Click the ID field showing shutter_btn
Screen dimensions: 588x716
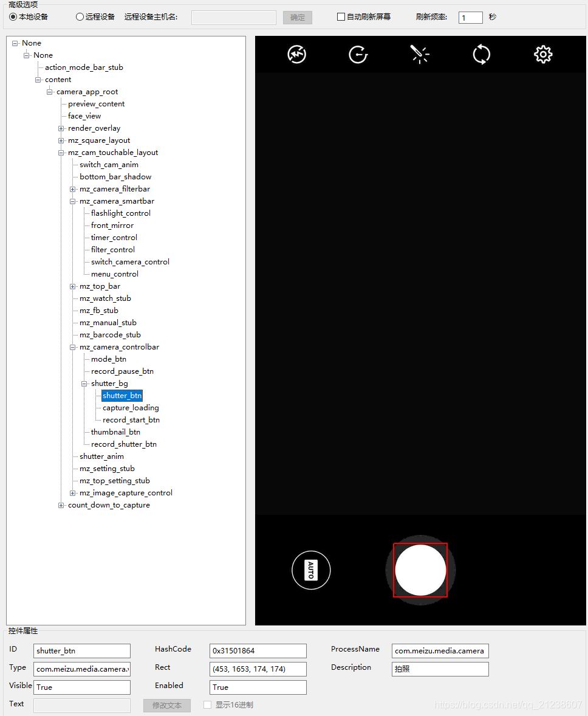(x=82, y=651)
